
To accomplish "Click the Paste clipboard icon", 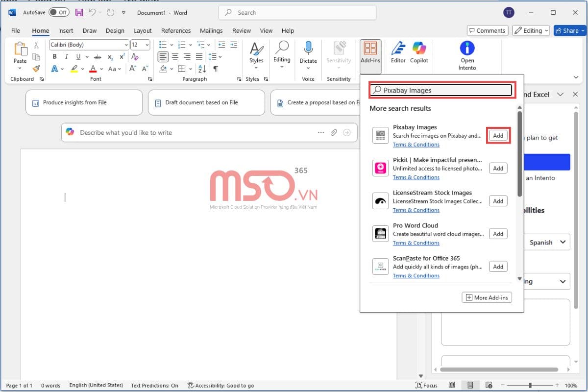I will [20, 49].
